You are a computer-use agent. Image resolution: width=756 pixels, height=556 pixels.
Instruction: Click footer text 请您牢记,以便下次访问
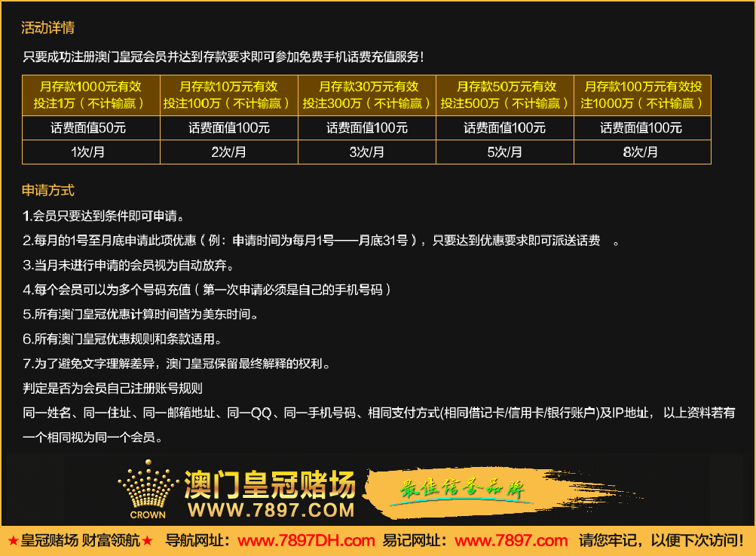661,541
